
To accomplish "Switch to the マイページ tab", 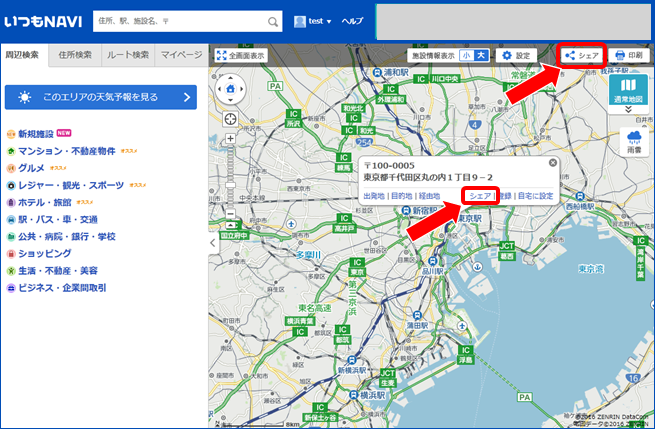I will pos(181,55).
